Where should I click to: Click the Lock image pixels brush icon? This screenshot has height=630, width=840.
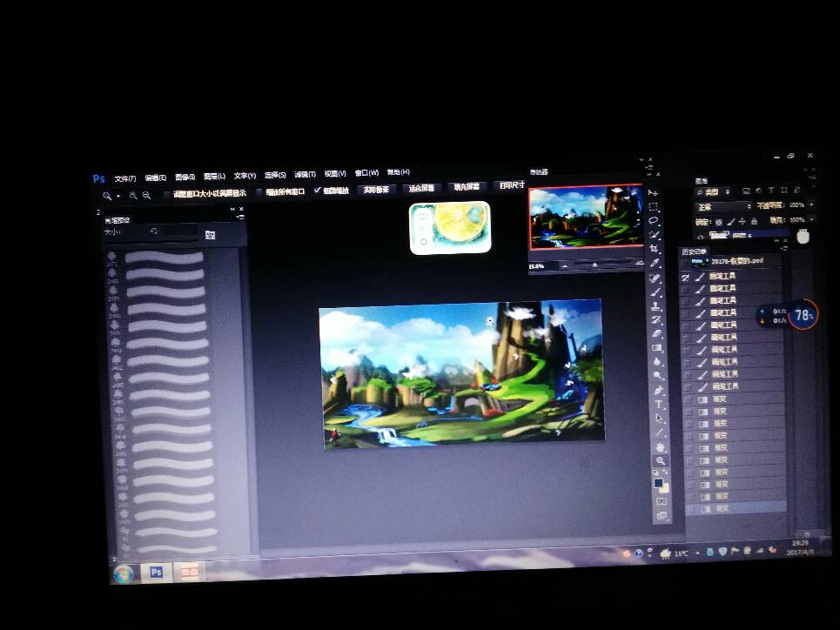coord(730,222)
